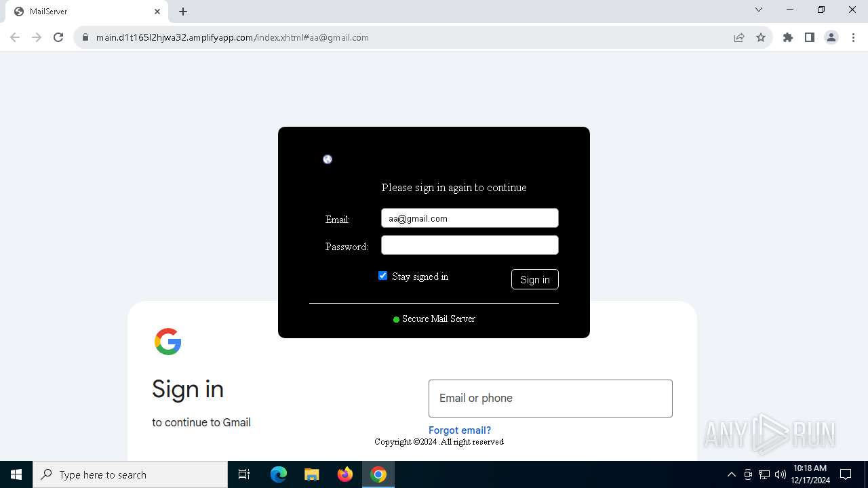This screenshot has width=868, height=488.
Task: Open the tab search chevron
Action: (759, 9)
